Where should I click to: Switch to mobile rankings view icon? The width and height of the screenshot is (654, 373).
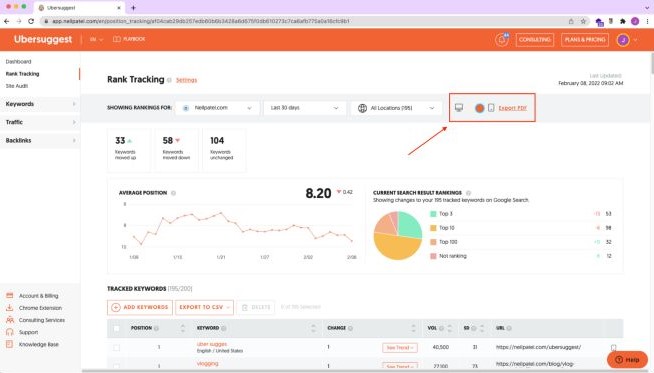coord(491,108)
